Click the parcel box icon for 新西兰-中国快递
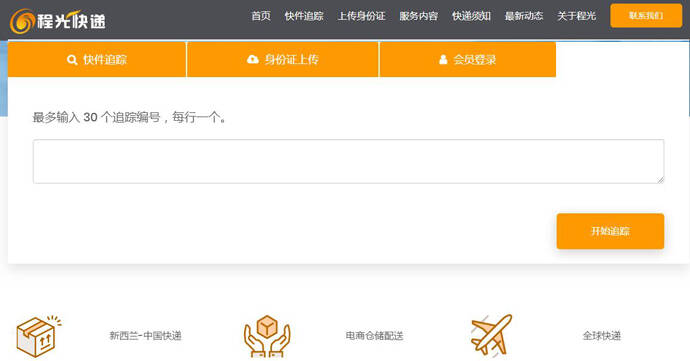 [x=38, y=336]
